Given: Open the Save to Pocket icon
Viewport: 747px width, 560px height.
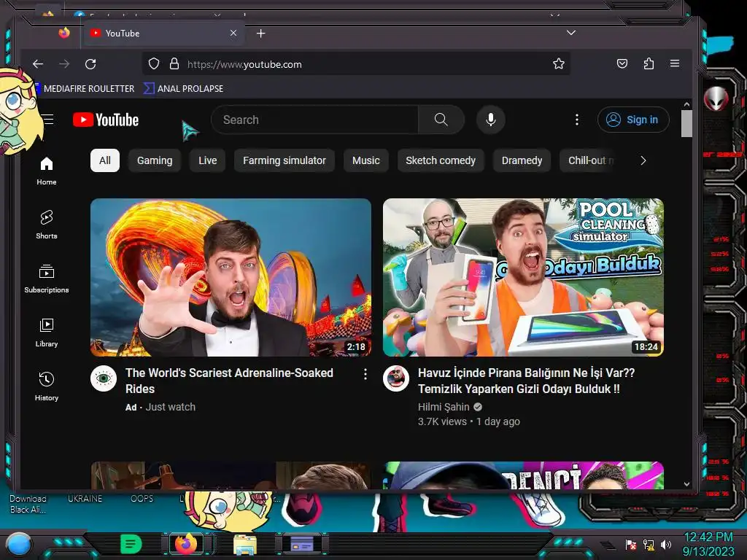Looking at the screenshot, I should [622, 64].
